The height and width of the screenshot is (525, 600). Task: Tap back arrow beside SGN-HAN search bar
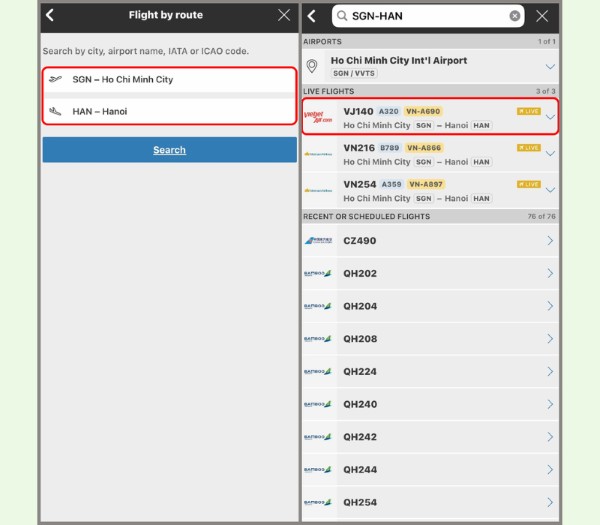pos(312,16)
